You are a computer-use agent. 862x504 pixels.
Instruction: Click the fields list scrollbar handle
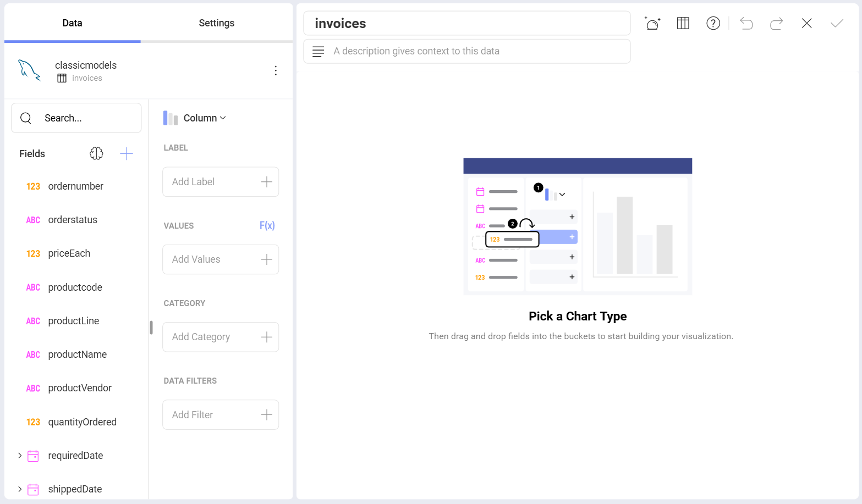pos(151,328)
